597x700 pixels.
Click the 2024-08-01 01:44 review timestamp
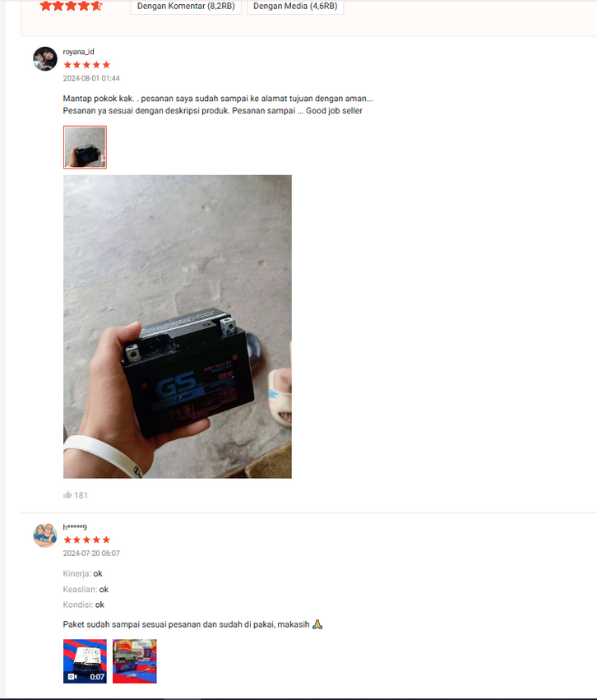point(91,79)
